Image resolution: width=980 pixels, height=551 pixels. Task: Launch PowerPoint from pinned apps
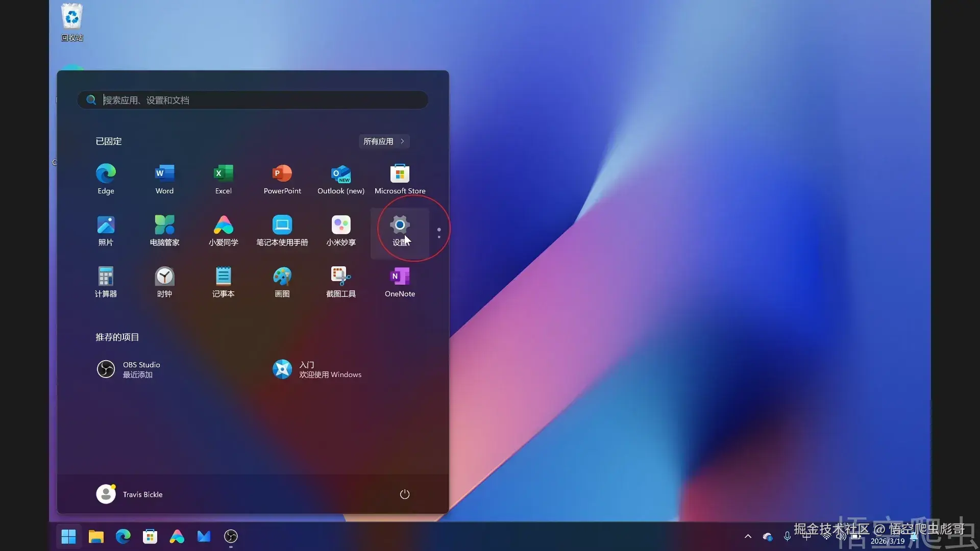pos(282,179)
